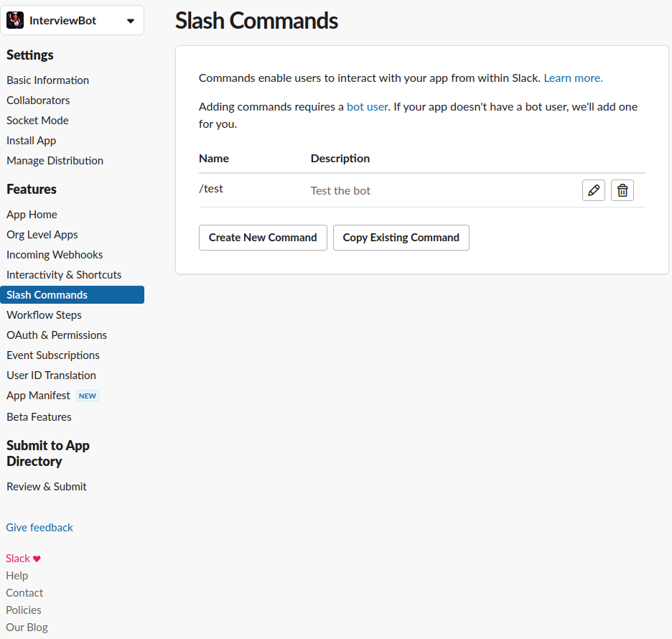
Task: Click the Features section heading
Action: pos(32,189)
